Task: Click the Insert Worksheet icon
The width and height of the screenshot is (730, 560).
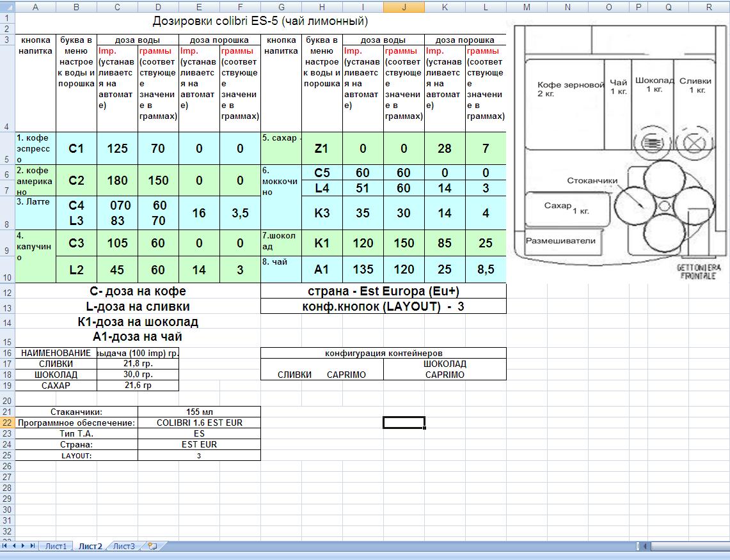Action: (x=152, y=546)
